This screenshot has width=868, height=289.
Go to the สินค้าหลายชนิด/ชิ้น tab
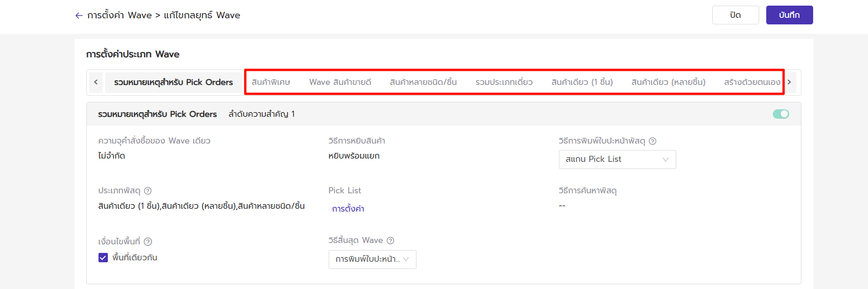[423, 82]
